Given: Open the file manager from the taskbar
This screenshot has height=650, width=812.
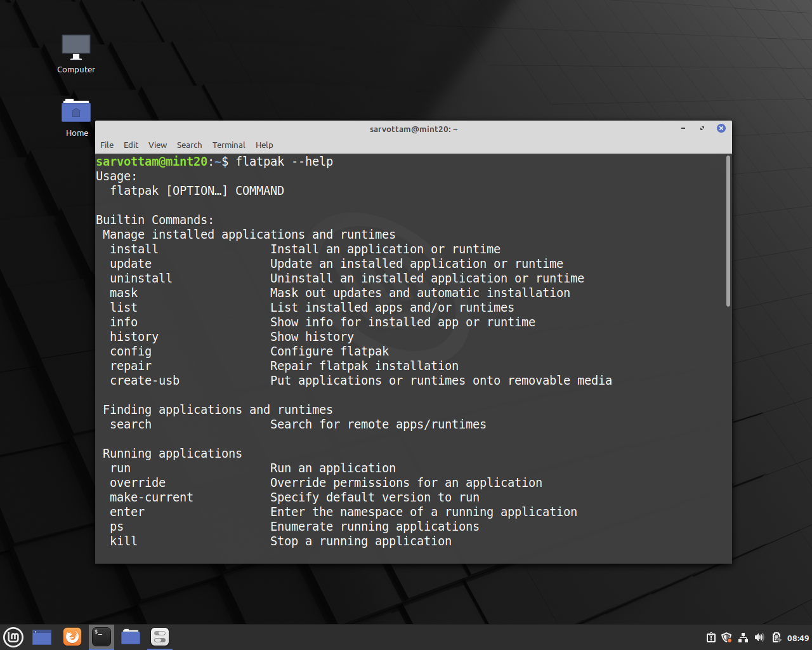Looking at the screenshot, I should 130,637.
